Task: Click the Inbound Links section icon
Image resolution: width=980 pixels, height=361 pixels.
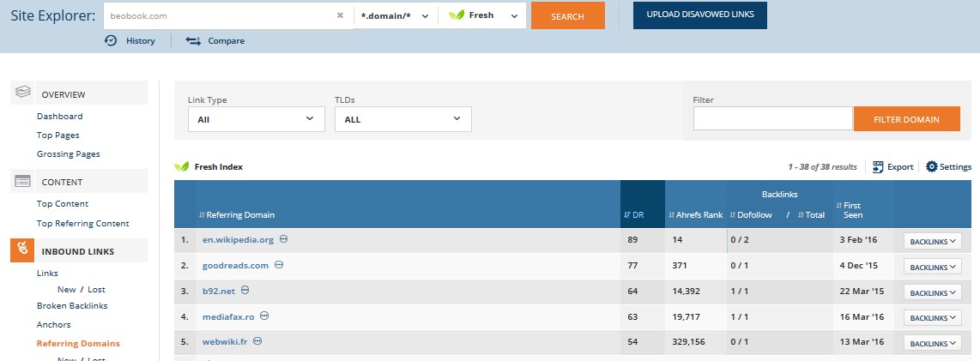Action: [22, 250]
